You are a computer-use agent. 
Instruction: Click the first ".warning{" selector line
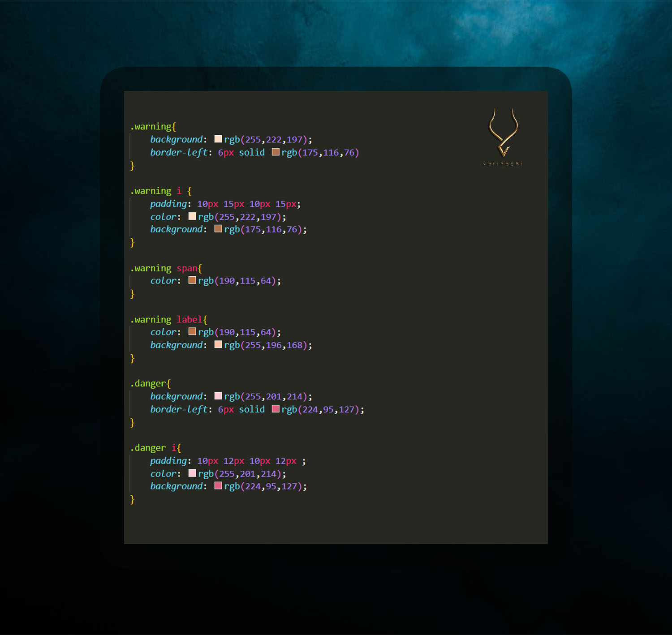click(153, 127)
